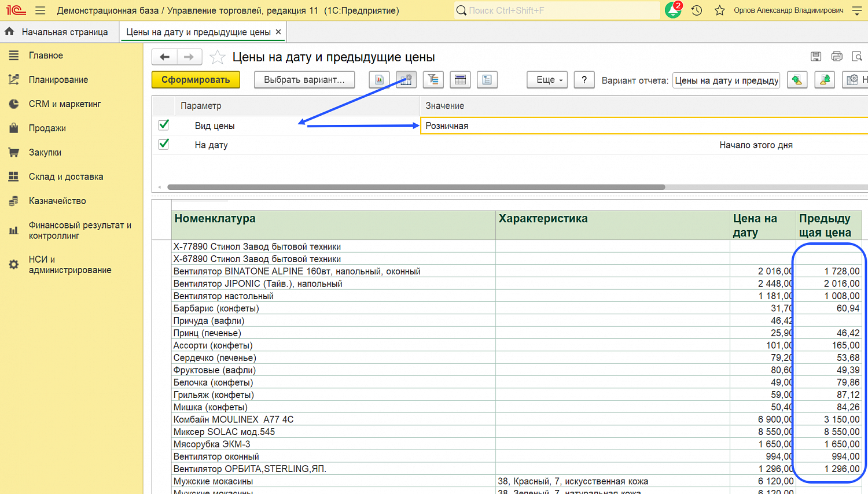Click the Начало этого дня value
The image size is (868, 494).
[x=756, y=145]
